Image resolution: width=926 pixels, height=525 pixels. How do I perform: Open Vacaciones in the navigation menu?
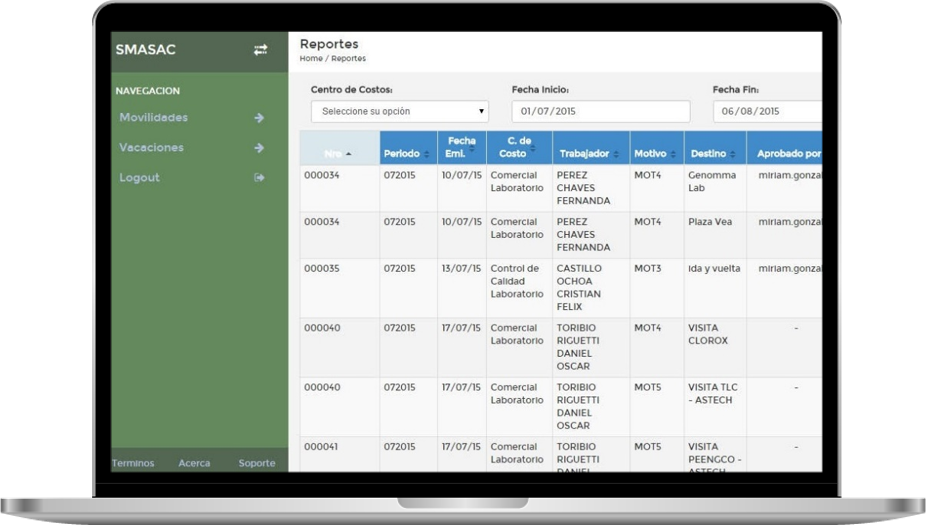point(151,148)
